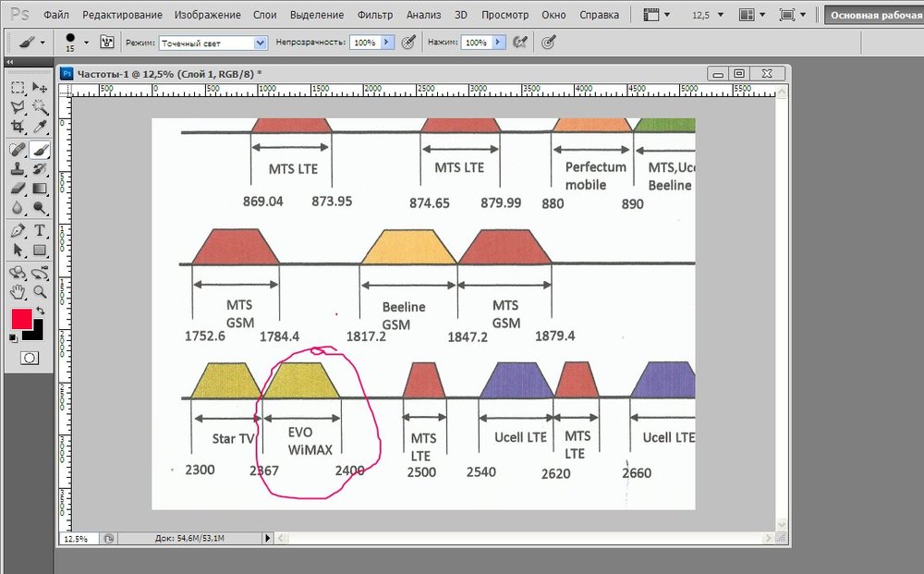
Task: Activate the Pen tool
Action: click(18, 230)
